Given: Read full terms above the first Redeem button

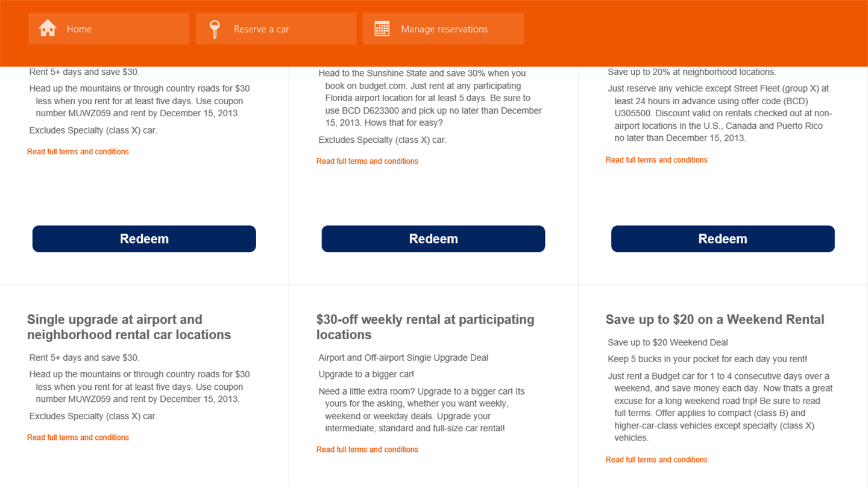Looking at the screenshot, I should tap(78, 152).
